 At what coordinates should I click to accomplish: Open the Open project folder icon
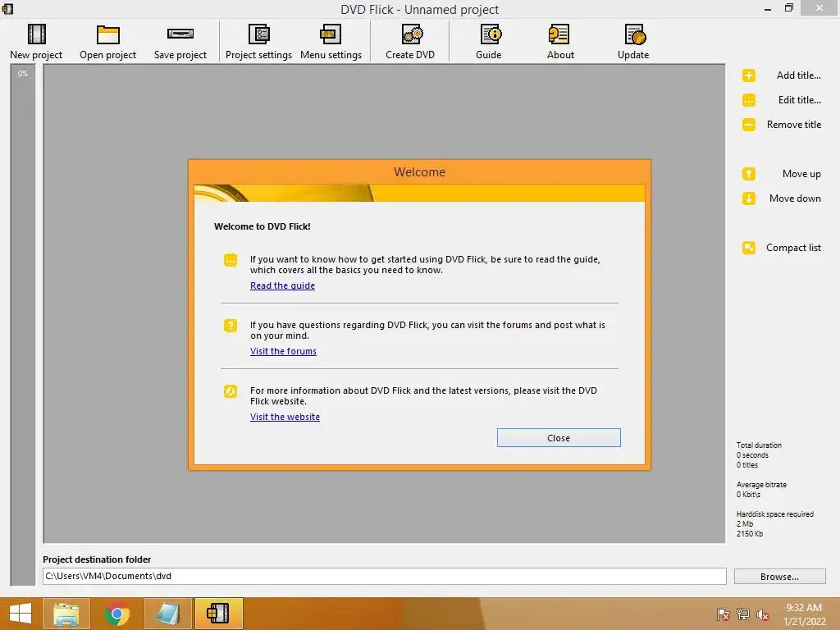[107, 34]
